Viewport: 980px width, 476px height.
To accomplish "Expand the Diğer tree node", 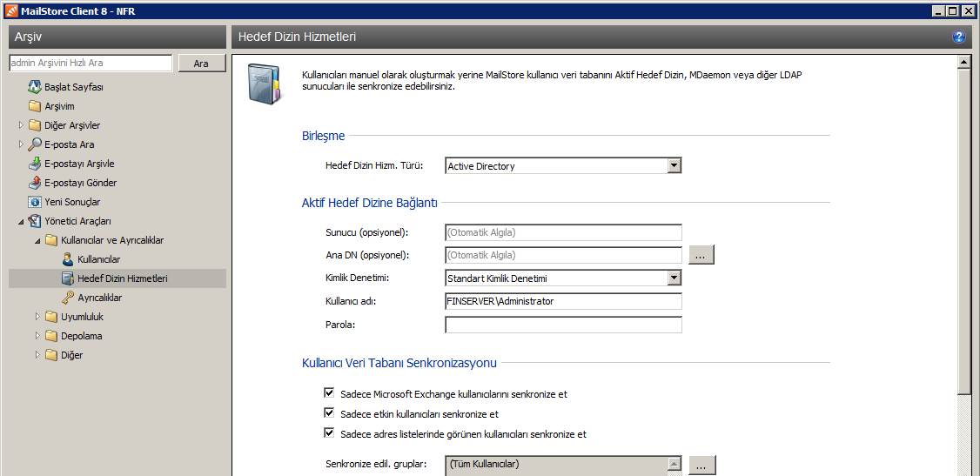I will click(x=37, y=355).
